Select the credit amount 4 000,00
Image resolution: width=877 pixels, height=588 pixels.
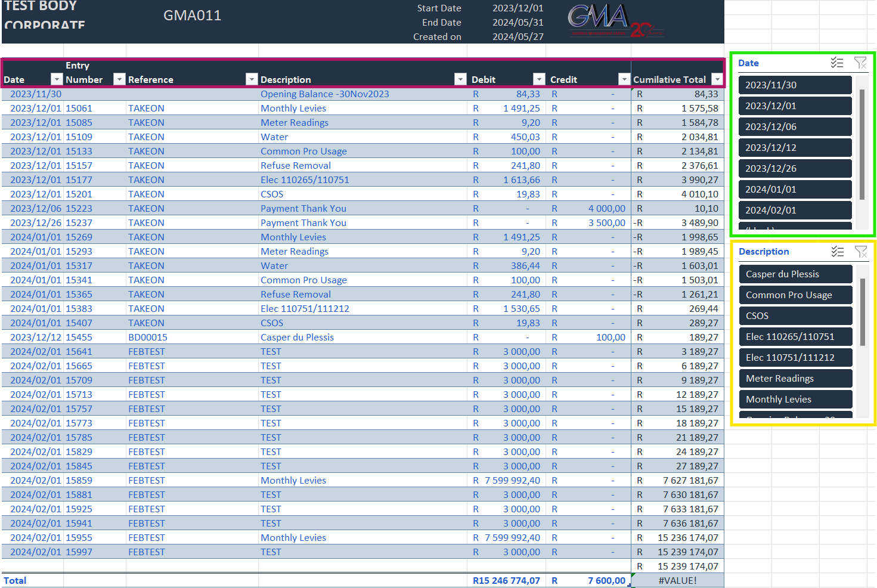click(x=588, y=208)
